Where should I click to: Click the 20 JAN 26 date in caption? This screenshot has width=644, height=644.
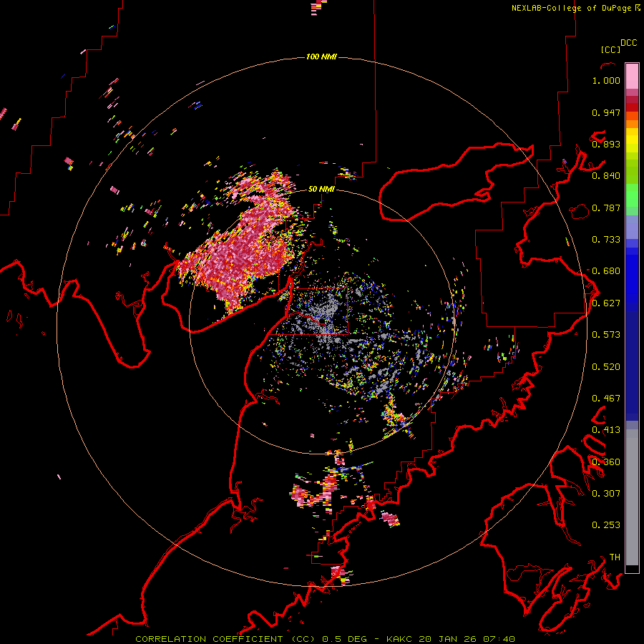pos(447,639)
